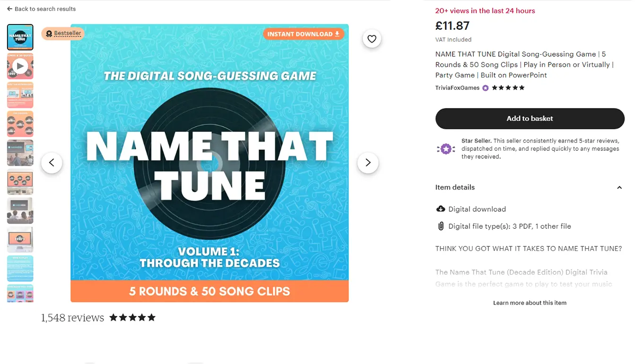642x364 pixels.
Task: Select the first Name That Tune thumbnail
Action: 20,37
